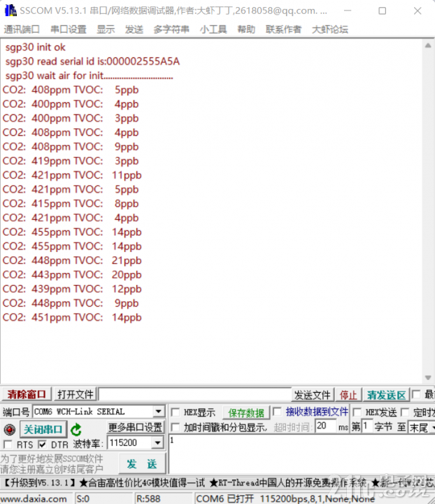The image size is (435, 504).
Task: Open the 小工具 menu
Action: point(213,29)
